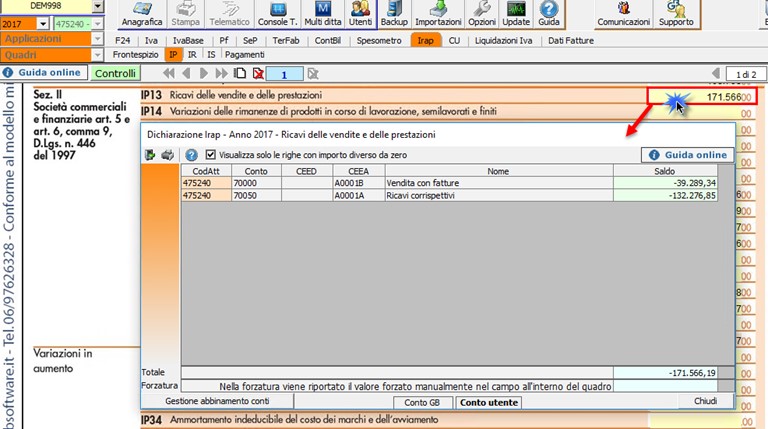Viewport: 768px width, 429px height.
Task: Open the Supporto icon
Action: coord(676,14)
